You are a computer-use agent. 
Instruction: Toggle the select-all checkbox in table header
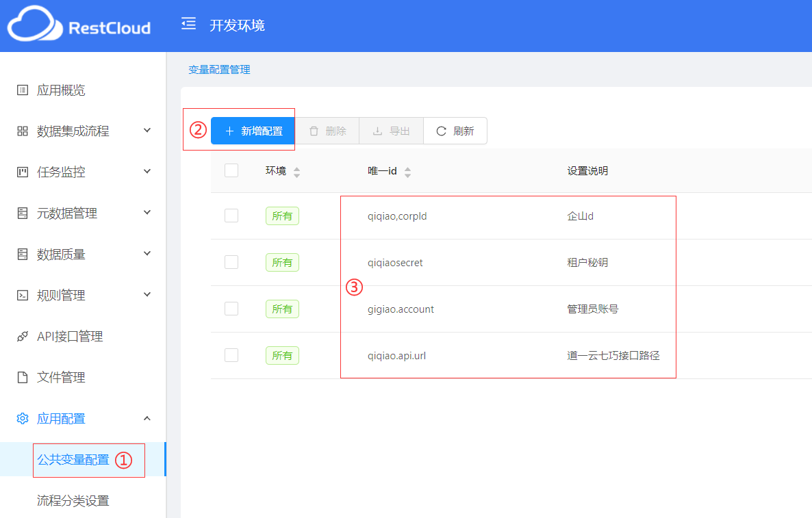coord(231,170)
